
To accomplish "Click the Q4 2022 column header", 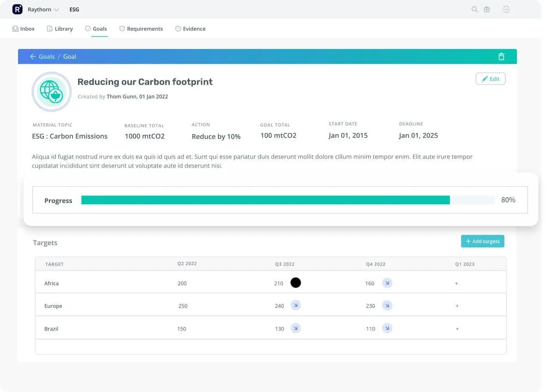I will [376, 264].
